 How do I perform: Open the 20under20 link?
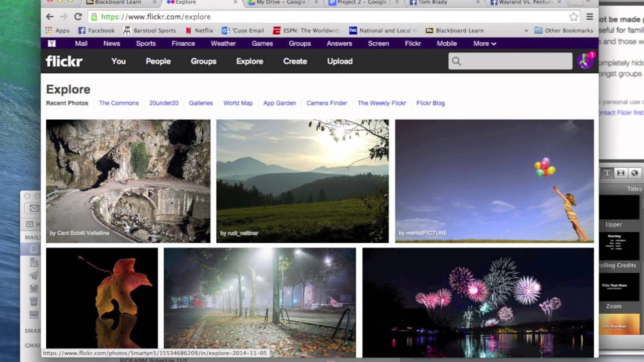[x=164, y=103]
